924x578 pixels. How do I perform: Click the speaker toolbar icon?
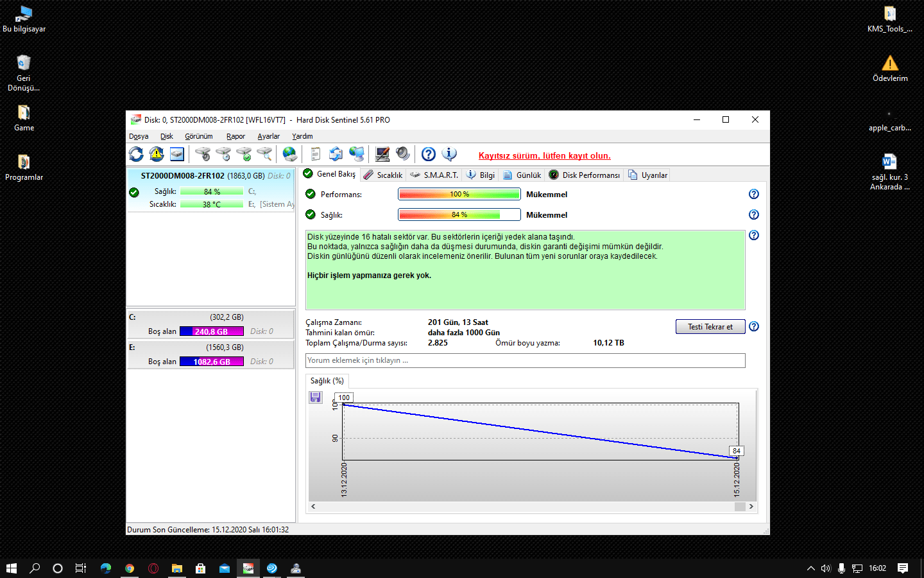(403, 154)
